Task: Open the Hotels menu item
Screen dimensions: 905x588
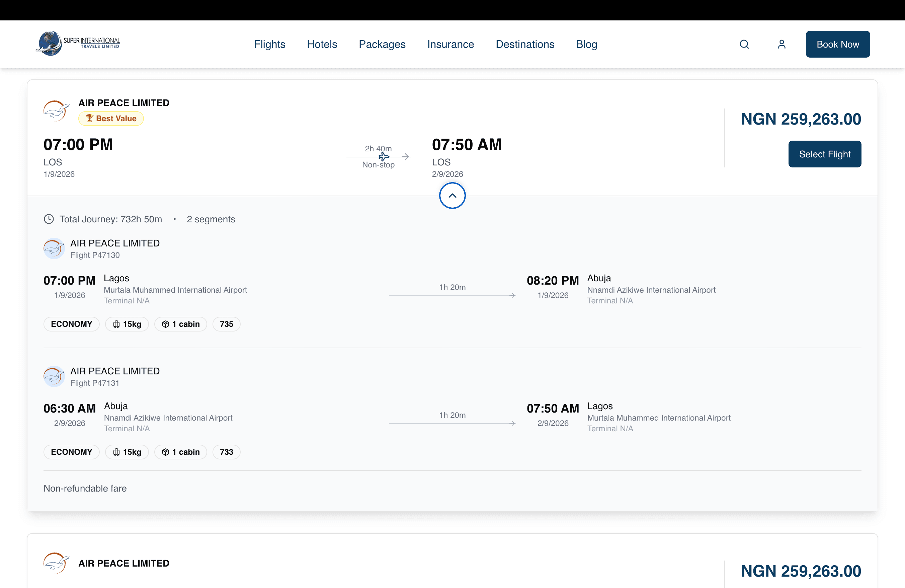Action: coord(322,45)
